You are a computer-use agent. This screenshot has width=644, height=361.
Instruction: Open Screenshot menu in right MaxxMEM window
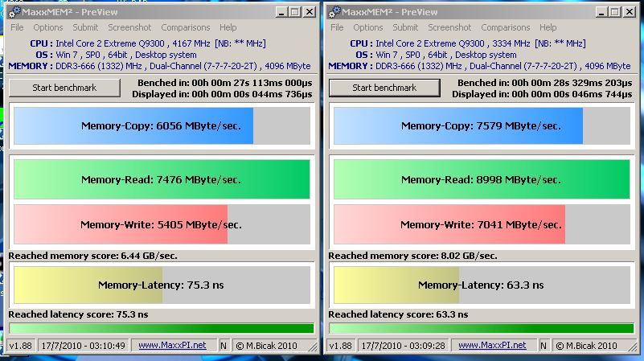pos(449,27)
